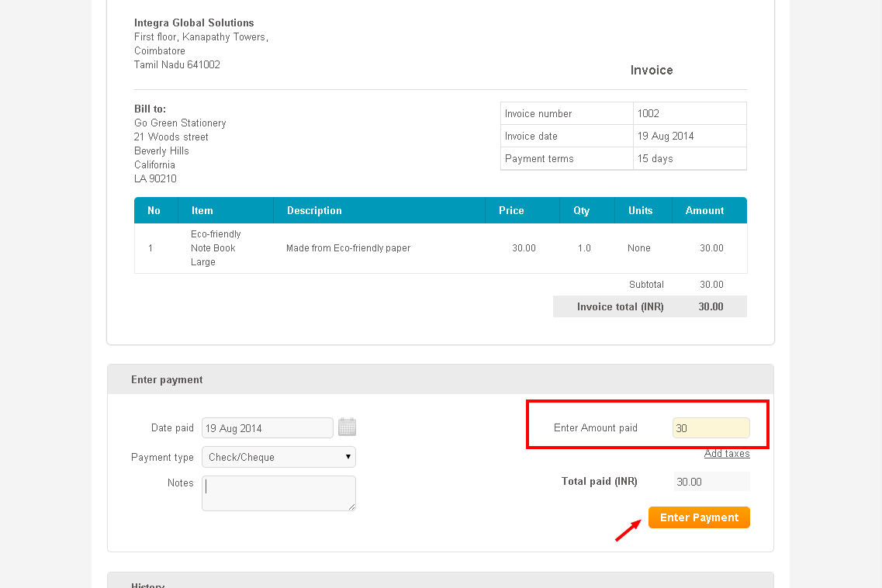Select 'Made from Eco-friendly paper' description
The image size is (882, 588).
[348, 248]
